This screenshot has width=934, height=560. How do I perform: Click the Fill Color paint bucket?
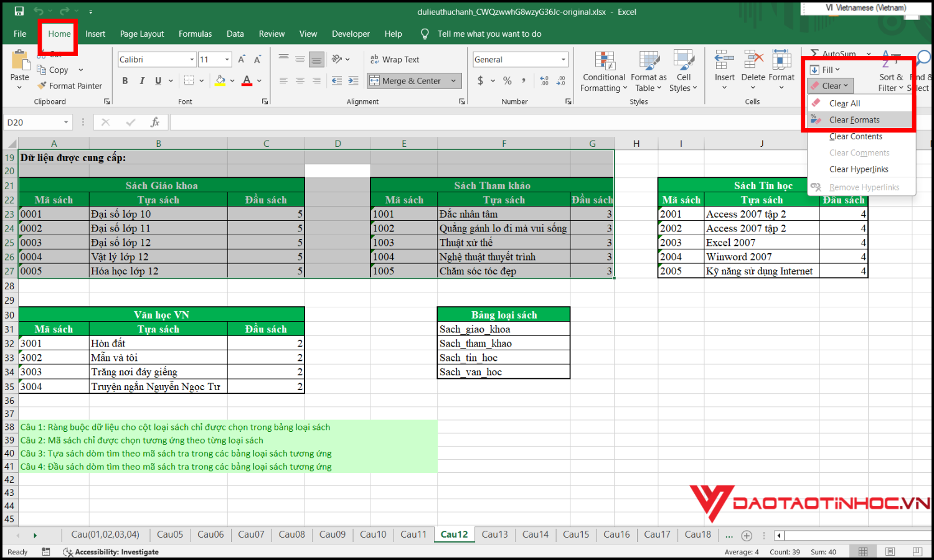[220, 81]
